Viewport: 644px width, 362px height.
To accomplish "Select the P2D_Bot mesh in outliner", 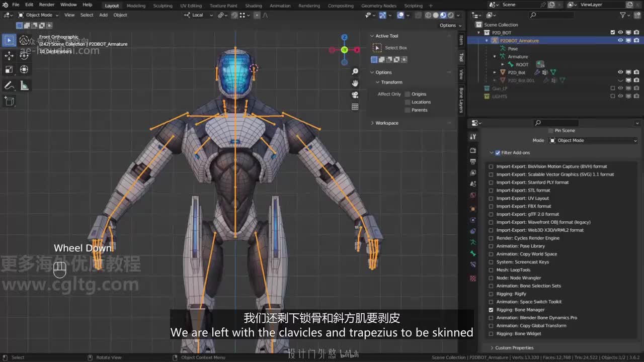I will 516,72.
